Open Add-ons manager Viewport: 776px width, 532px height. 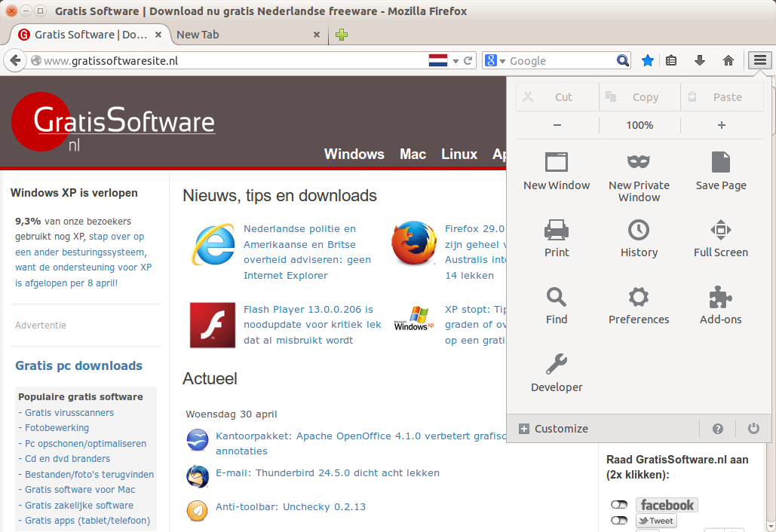tap(721, 305)
